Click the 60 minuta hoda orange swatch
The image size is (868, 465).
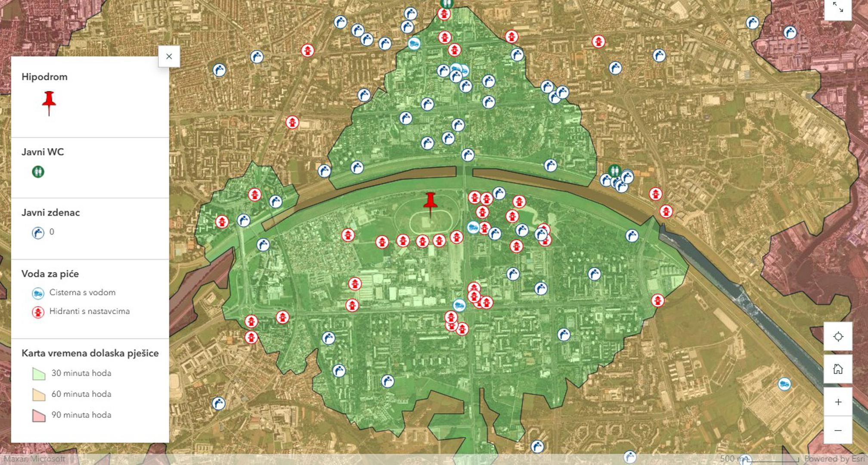click(x=39, y=394)
